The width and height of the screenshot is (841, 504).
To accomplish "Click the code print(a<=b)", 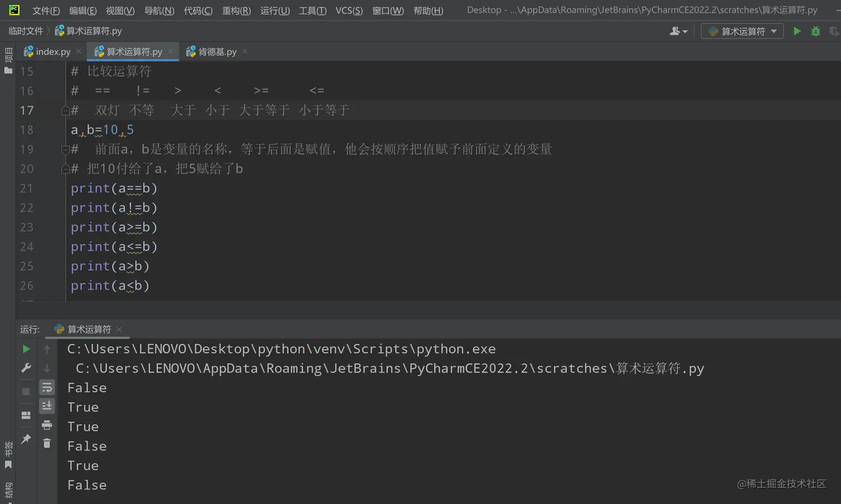I will coord(114,247).
